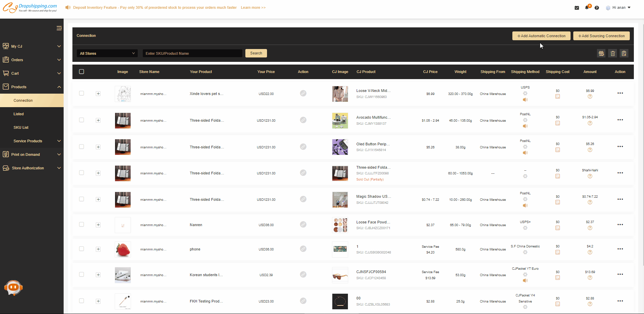Open the chat robot assistant icon

point(13,288)
